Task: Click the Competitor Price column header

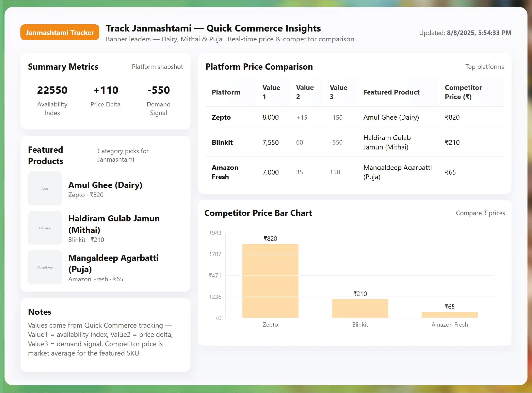Action: 463,92
